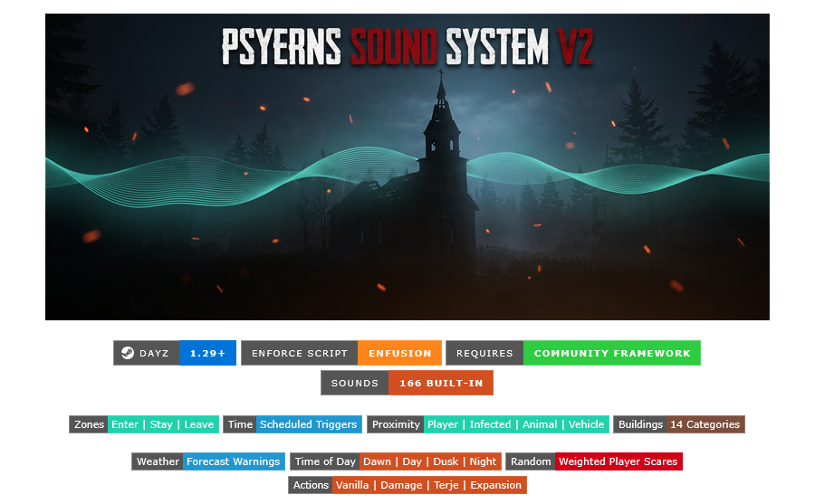This screenshot has width=815, height=504.
Task: Click the Requires Community Framework badge
Action: click(x=573, y=353)
